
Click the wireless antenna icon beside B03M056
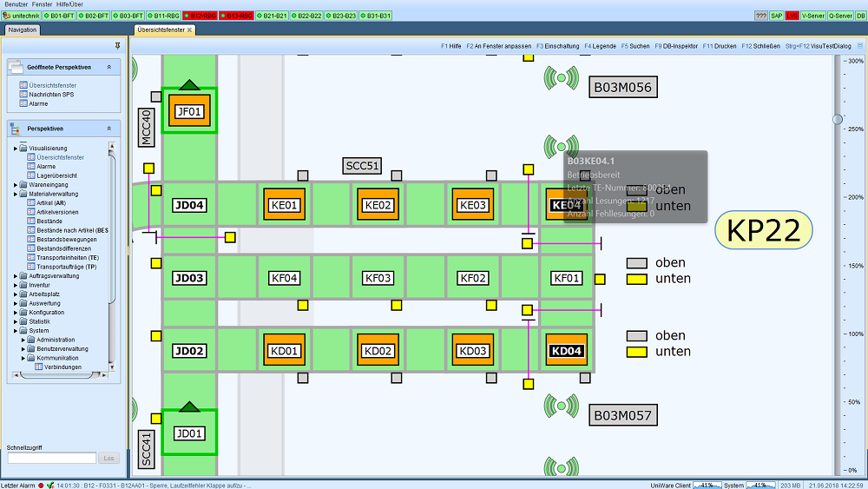[562, 78]
